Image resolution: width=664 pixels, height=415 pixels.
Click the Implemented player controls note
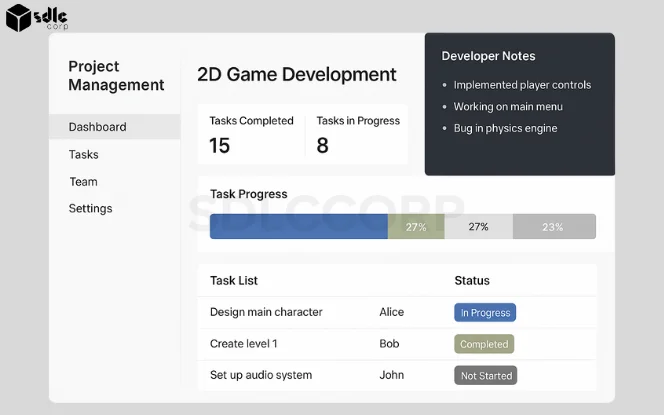pyautogui.click(x=522, y=85)
